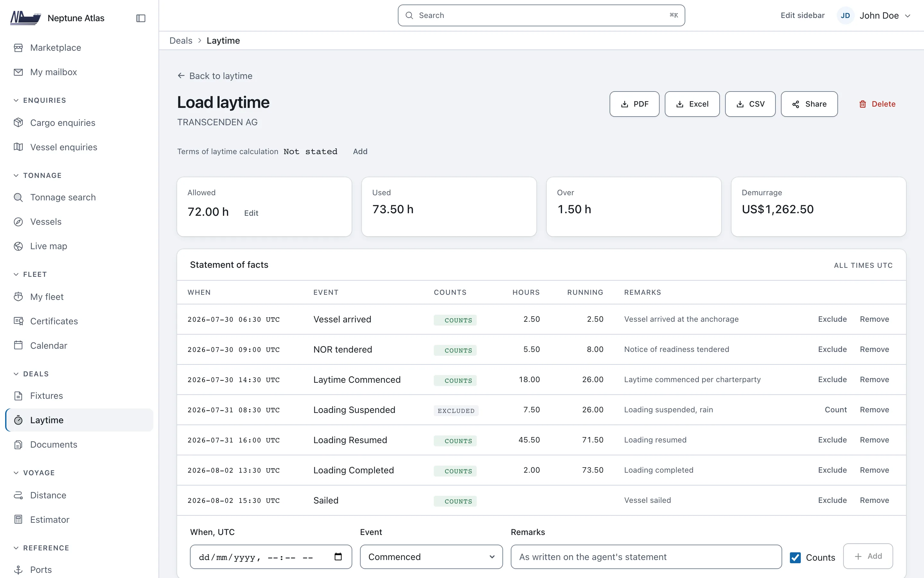This screenshot has width=924, height=578.
Task: Collapse the VOYAGE section
Action: point(34,473)
